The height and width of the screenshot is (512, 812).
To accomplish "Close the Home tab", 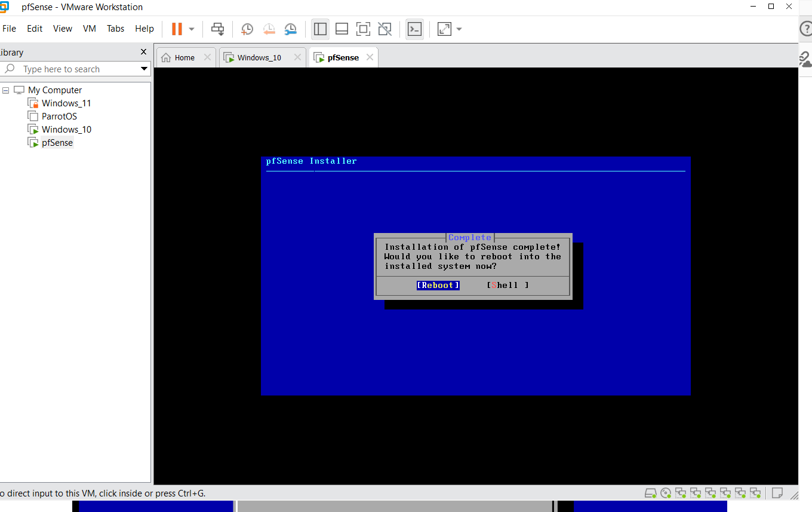I will point(207,57).
